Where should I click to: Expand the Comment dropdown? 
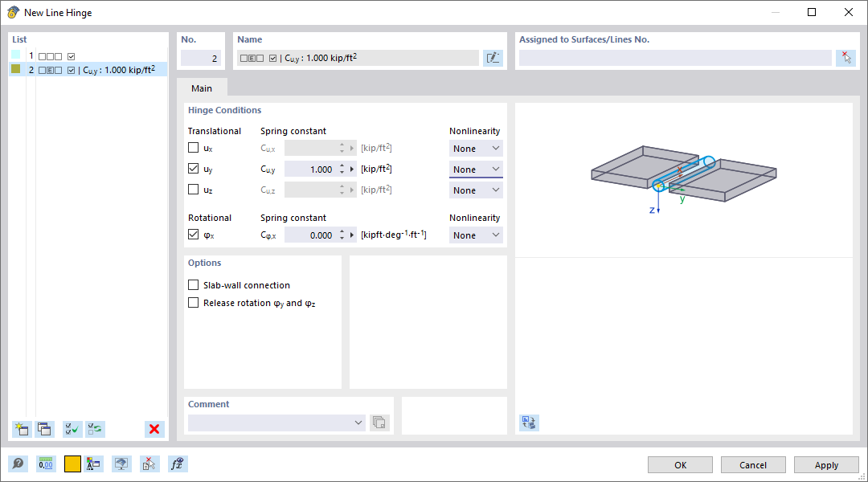(358, 422)
